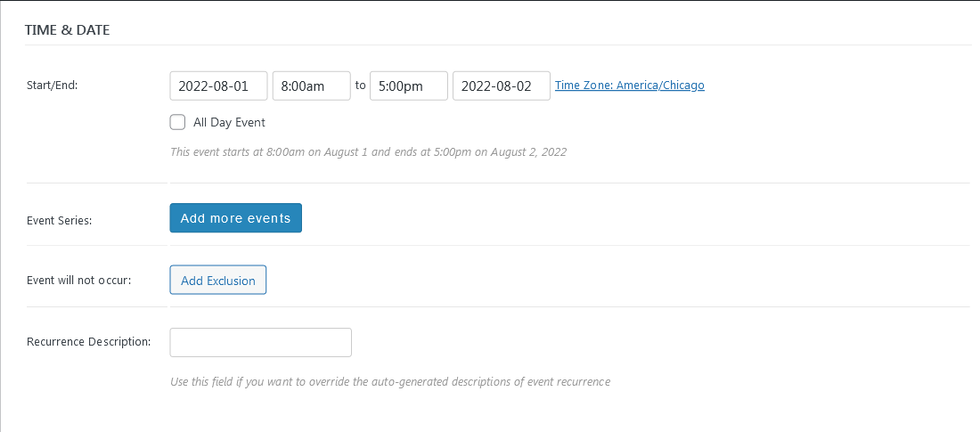
Task: Click the Recurrence Description row label
Action: click(88, 341)
